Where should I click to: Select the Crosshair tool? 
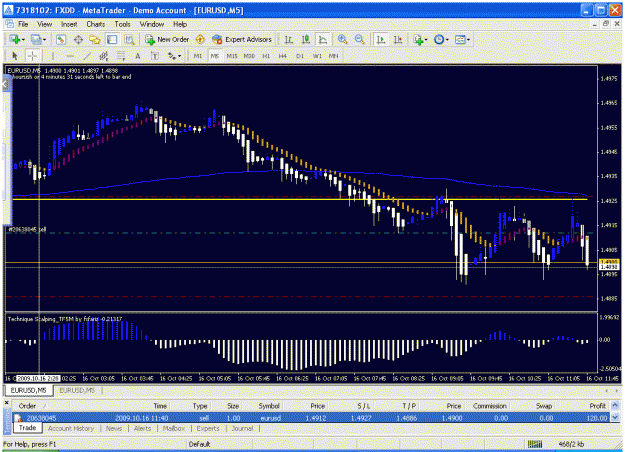coord(32,56)
